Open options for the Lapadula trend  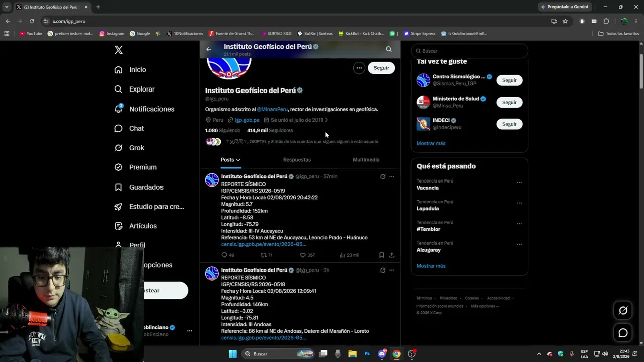[x=519, y=203]
